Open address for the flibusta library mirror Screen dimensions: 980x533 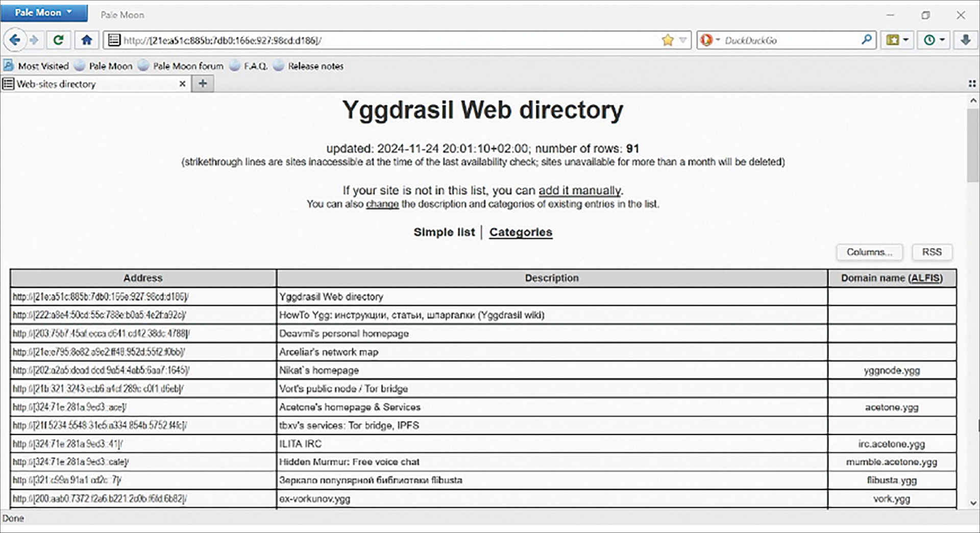[67, 480]
